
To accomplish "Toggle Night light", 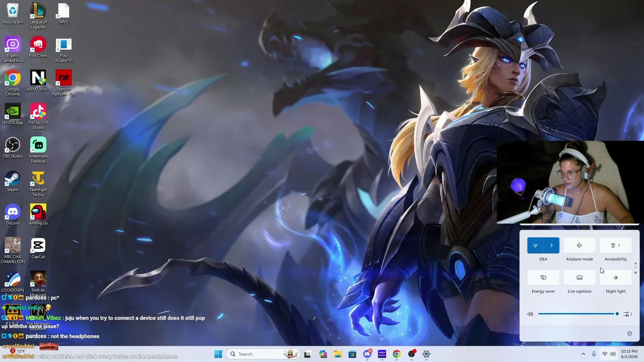I will click(x=616, y=278).
